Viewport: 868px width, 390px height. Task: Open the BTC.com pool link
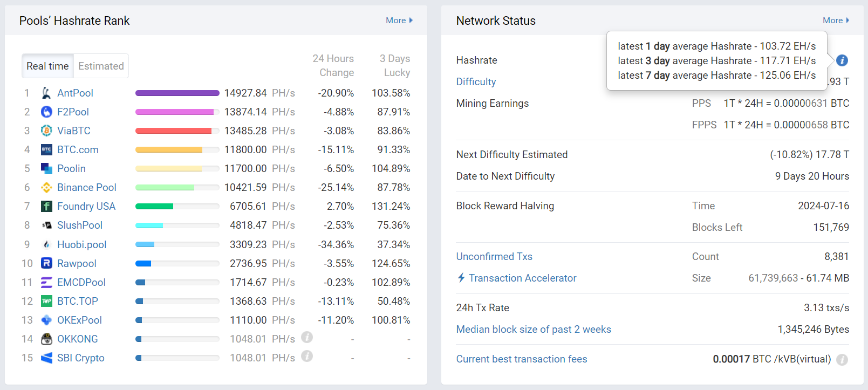78,149
